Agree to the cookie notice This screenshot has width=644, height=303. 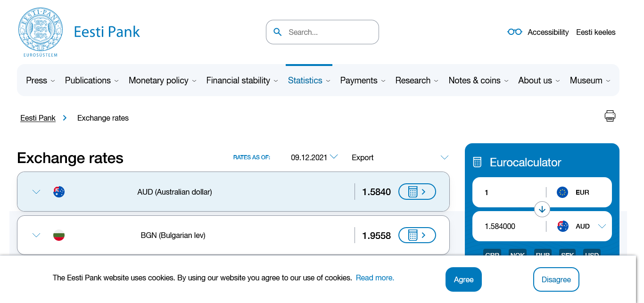(463, 279)
